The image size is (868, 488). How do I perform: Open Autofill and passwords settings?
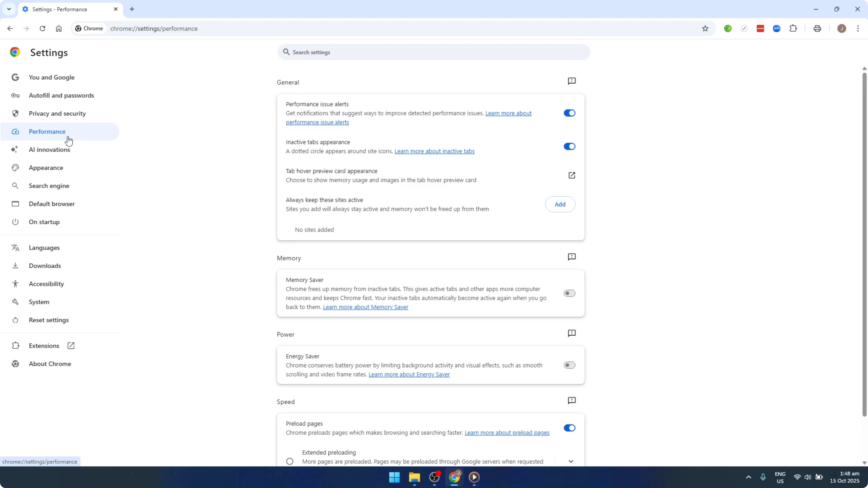(x=60, y=95)
